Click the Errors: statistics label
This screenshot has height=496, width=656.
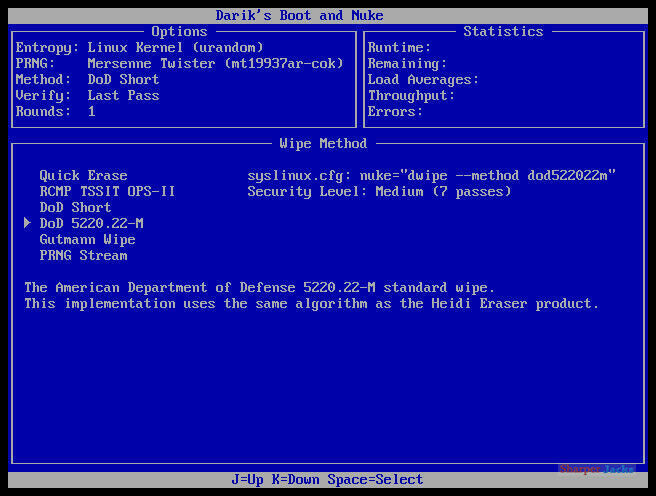395,112
